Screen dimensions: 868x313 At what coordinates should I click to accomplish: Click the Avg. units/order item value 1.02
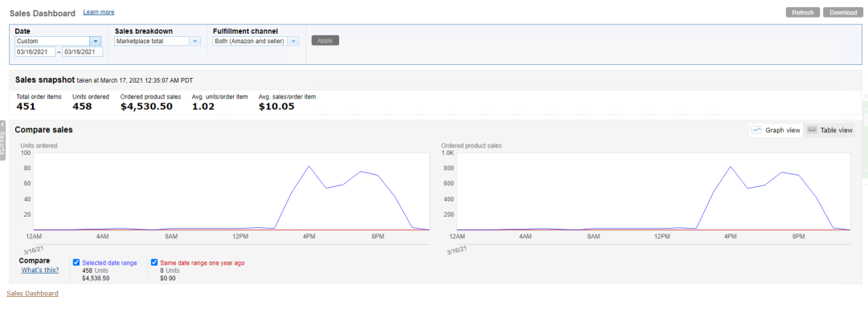203,106
